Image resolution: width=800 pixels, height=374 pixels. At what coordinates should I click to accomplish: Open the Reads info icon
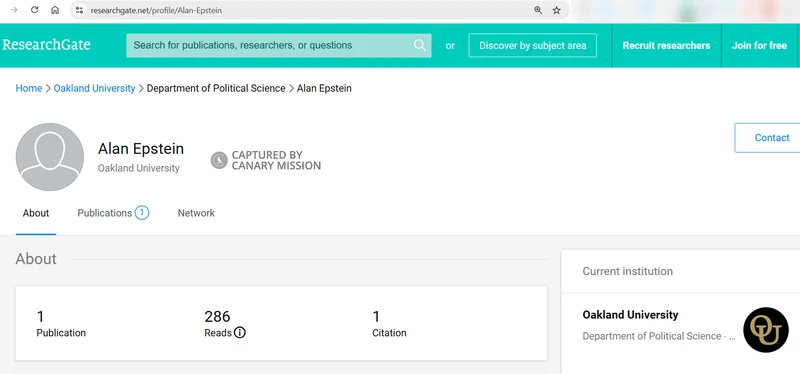[x=240, y=333]
